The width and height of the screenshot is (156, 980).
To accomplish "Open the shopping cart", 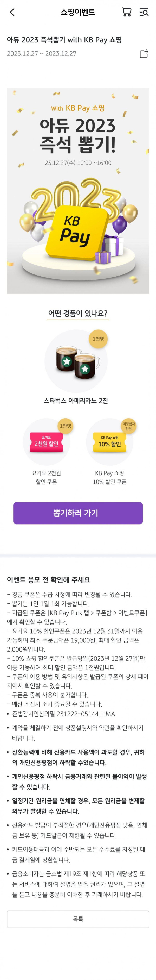I will point(126,12).
